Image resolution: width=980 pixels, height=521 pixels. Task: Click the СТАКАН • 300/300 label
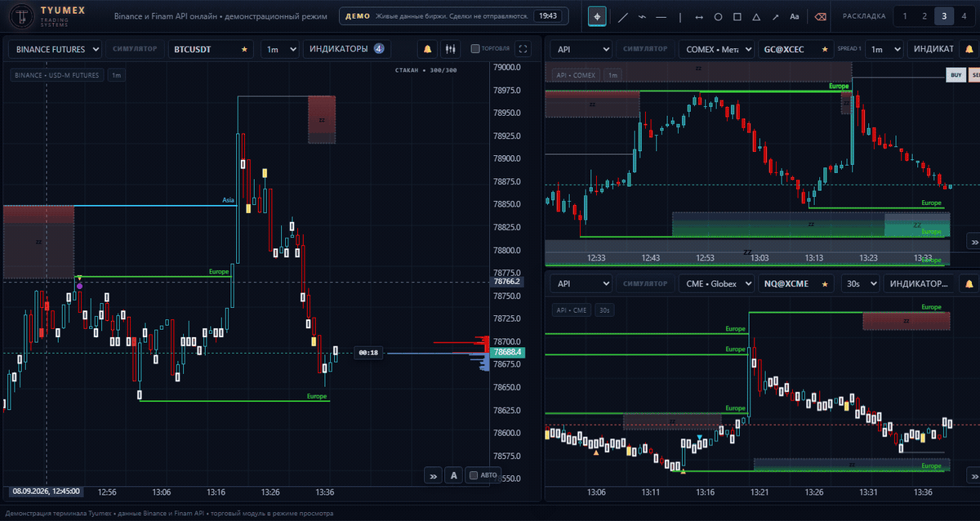pyautogui.click(x=425, y=70)
